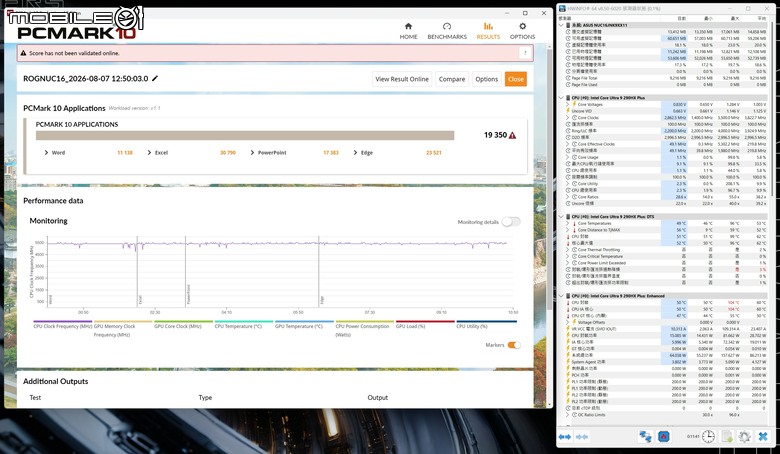
Task: Expand Core Distance to TjMAX row
Action: (x=568, y=230)
